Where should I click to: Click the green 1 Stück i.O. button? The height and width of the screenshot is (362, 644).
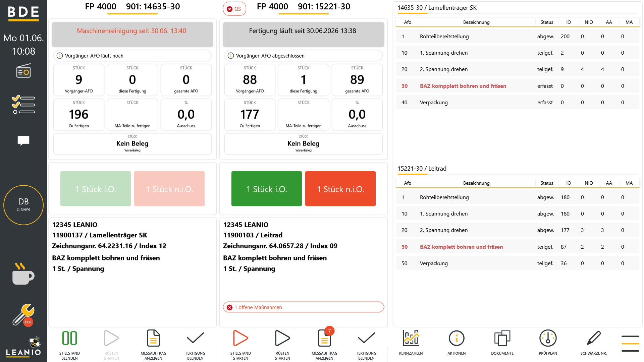click(x=267, y=189)
